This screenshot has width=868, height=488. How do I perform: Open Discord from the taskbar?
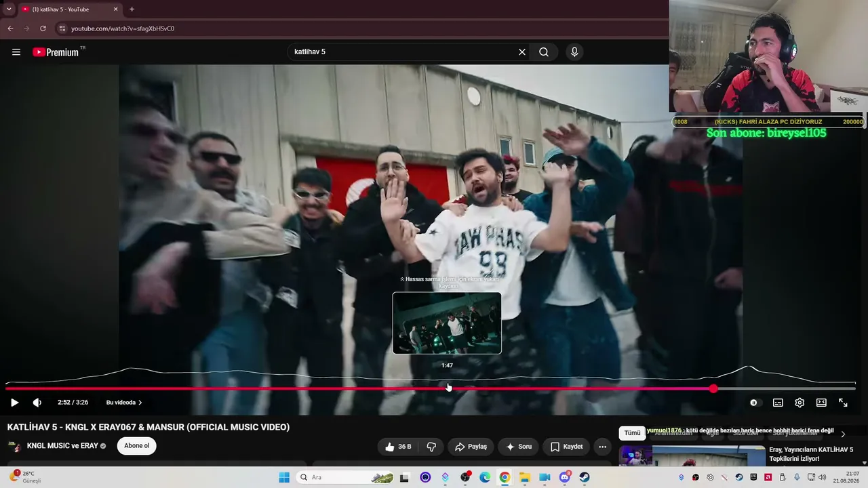tap(565, 477)
